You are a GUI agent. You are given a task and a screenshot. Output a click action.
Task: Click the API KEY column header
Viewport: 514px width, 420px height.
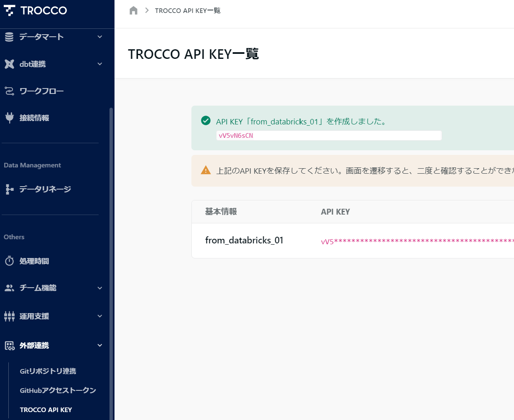pyautogui.click(x=335, y=212)
